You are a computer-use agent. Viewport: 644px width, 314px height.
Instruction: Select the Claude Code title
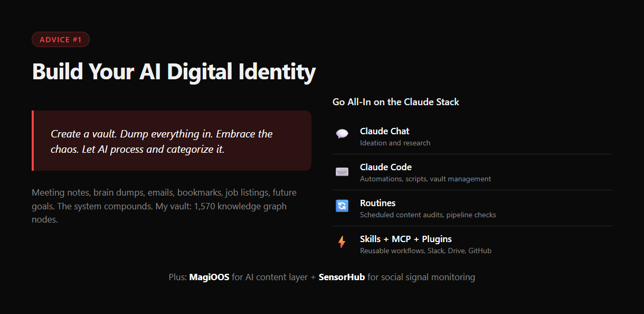386,167
